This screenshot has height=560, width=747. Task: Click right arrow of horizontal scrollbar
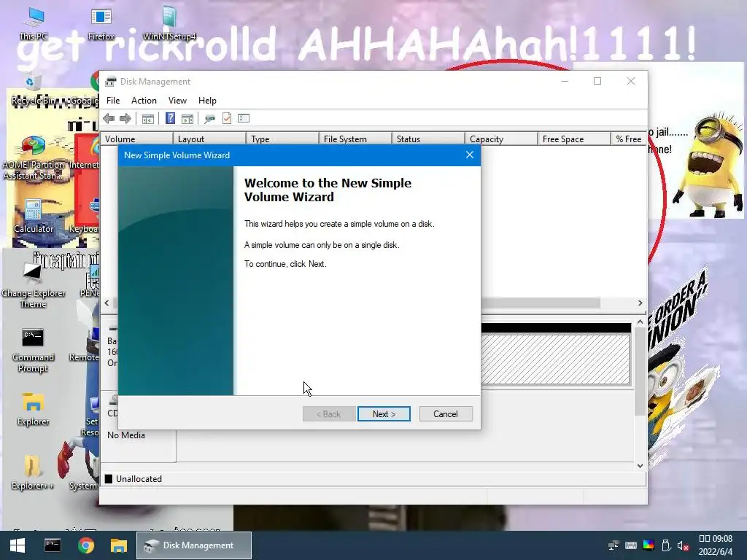click(640, 303)
